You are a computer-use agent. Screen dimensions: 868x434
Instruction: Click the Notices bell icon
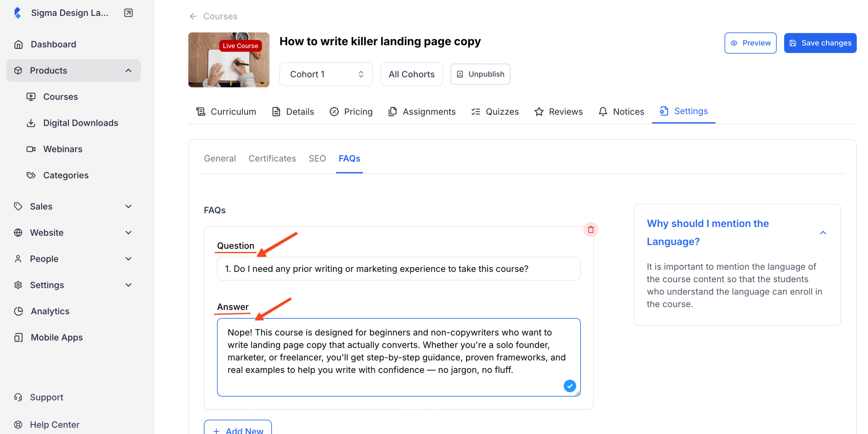[x=603, y=112]
